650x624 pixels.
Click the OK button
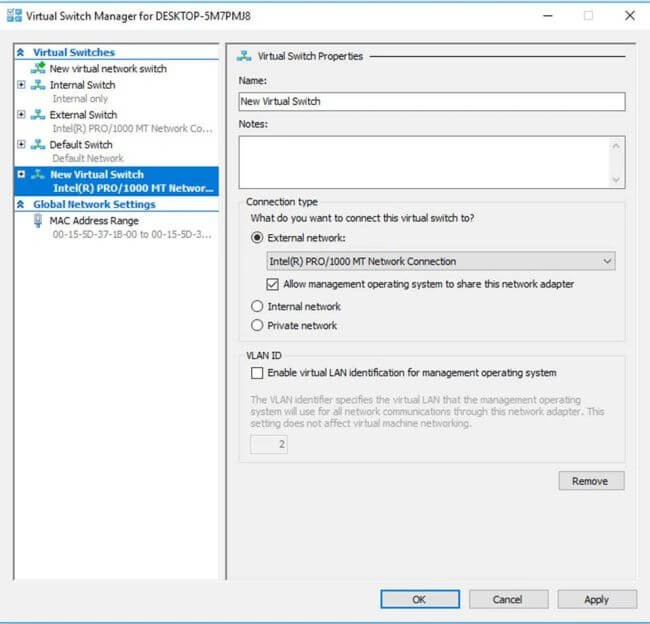pyautogui.click(x=420, y=599)
